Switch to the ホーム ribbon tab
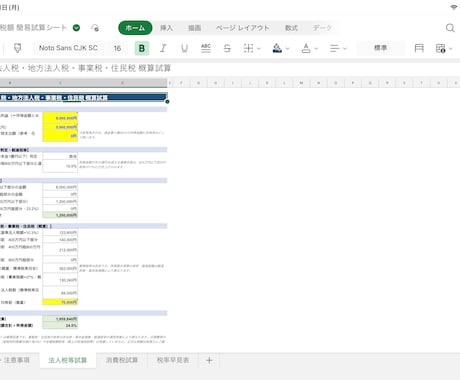Screen dimensions: 460x380 point(135,28)
